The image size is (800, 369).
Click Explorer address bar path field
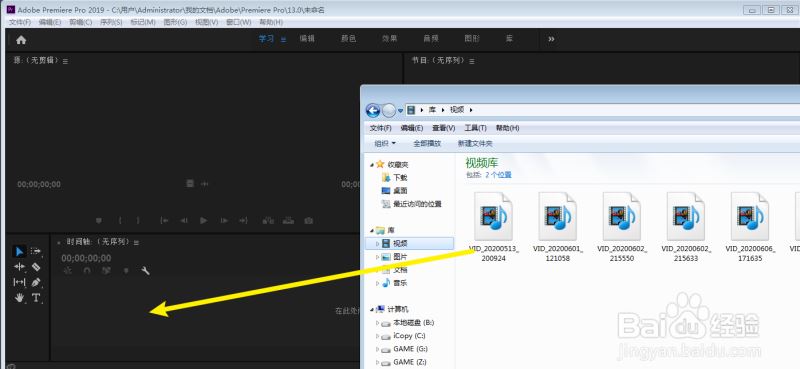602,110
